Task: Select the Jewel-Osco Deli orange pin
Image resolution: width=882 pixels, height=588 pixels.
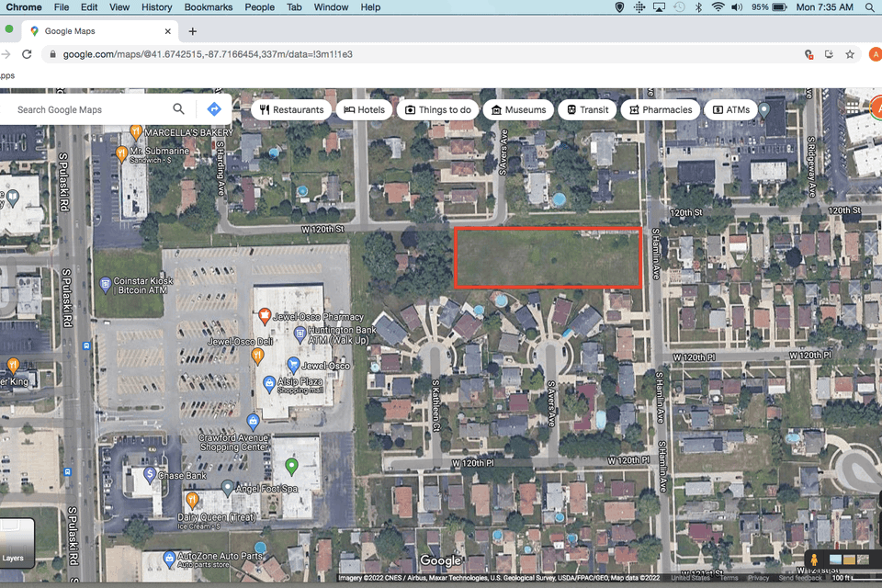Action: (x=257, y=356)
